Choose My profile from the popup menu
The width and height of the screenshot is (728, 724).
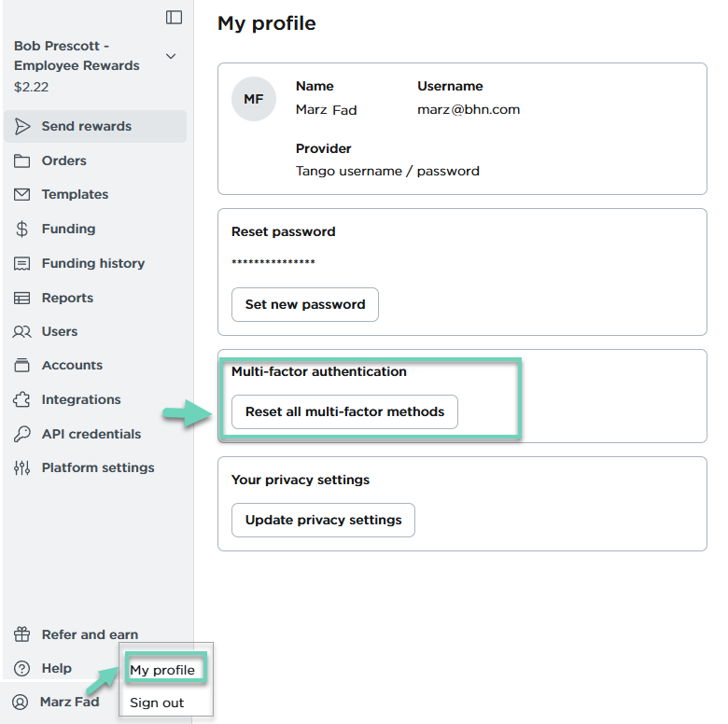click(x=162, y=670)
